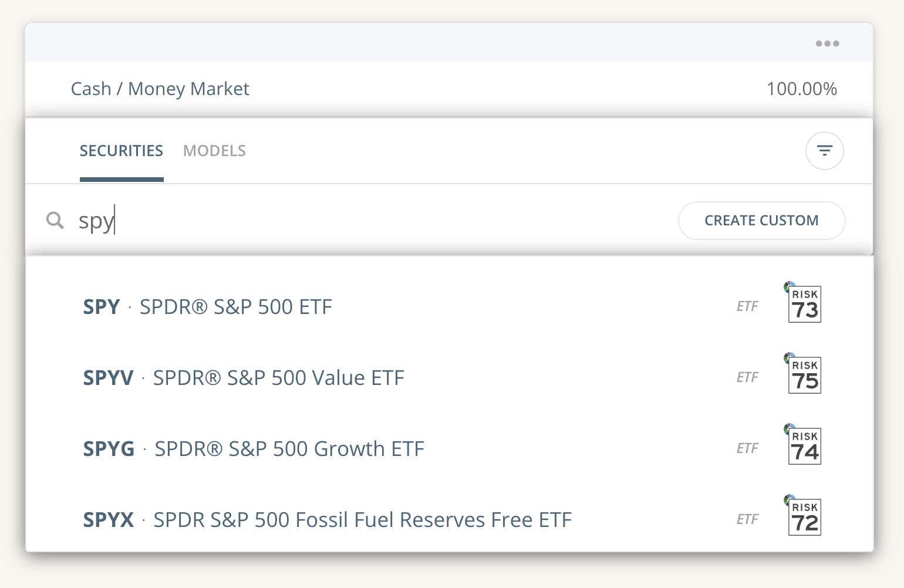The width and height of the screenshot is (904, 588).
Task: Switch to the Securities tab
Action: pos(122,151)
